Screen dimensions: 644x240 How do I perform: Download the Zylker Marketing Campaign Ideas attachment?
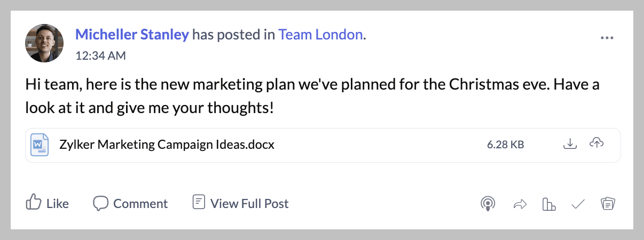(x=570, y=144)
